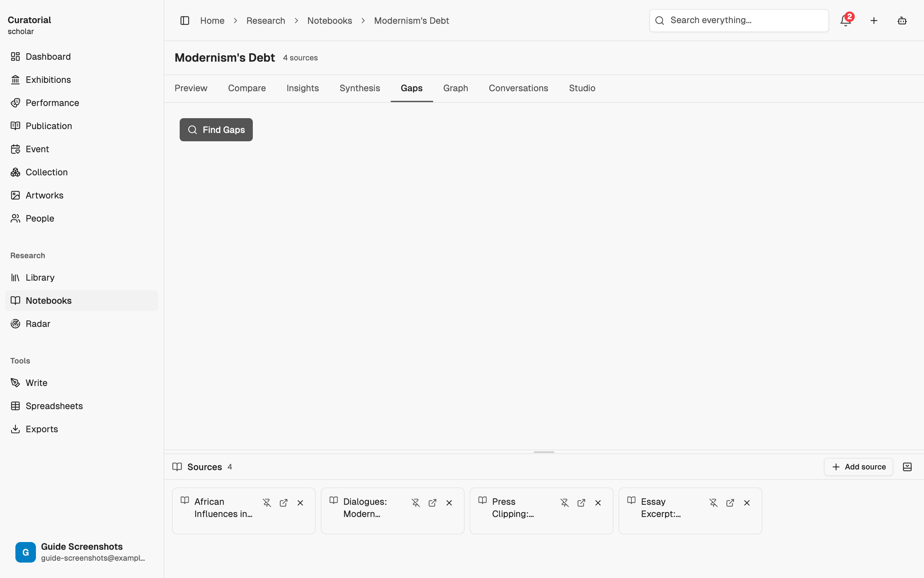Open Spreadsheets tool
This screenshot has width=924, height=578.
point(82,406)
